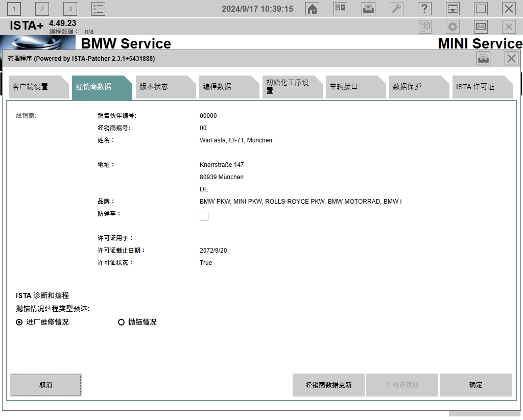Click the document copy icon in ISTA bar
Viewport: 523px width, 420px height.
pyautogui.click(x=424, y=27)
